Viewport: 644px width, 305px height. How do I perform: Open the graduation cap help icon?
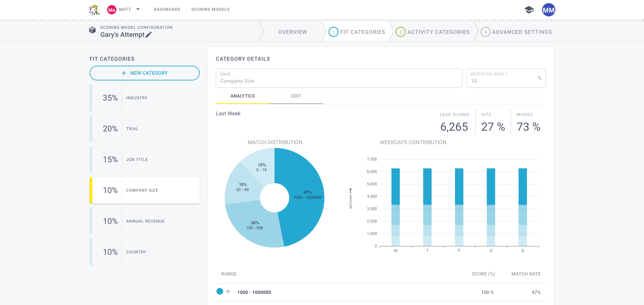pos(529,10)
